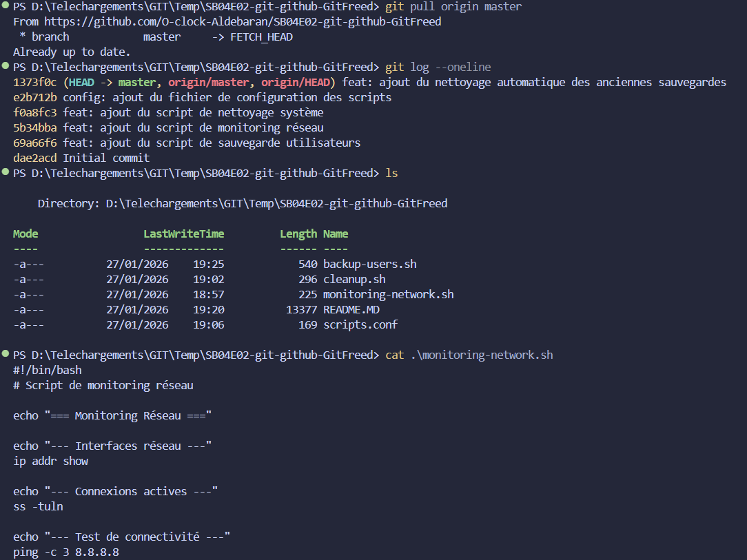Click the status dot beside git log --oneline
Image resolution: width=747 pixels, height=560 pixels.
tap(6, 67)
